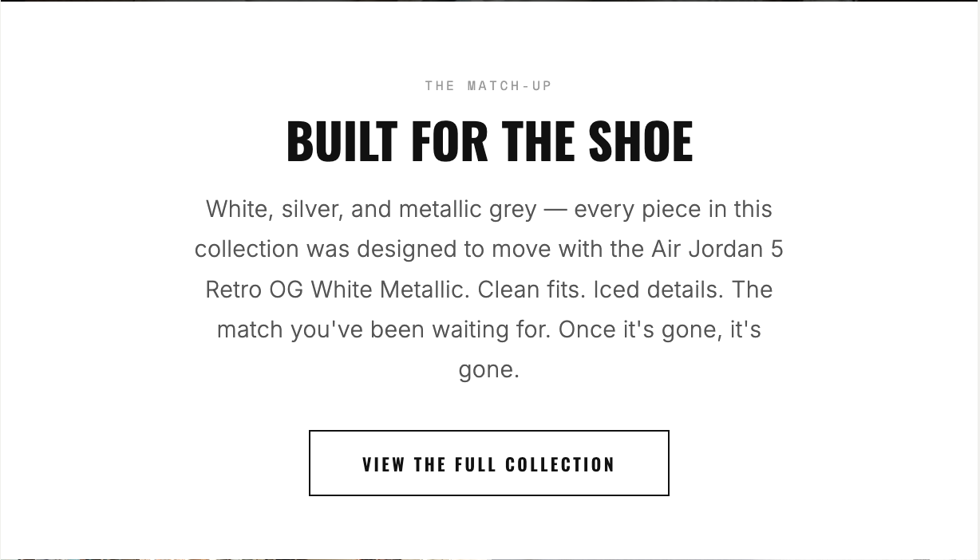
Task: Click the first line of the description
Action: tap(489, 209)
